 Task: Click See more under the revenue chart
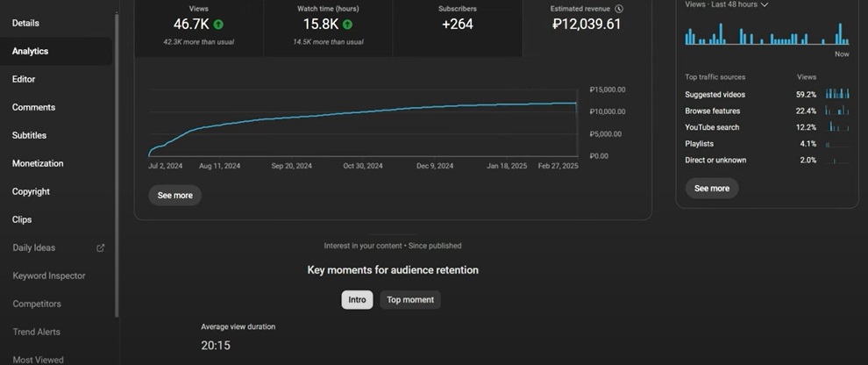click(175, 196)
